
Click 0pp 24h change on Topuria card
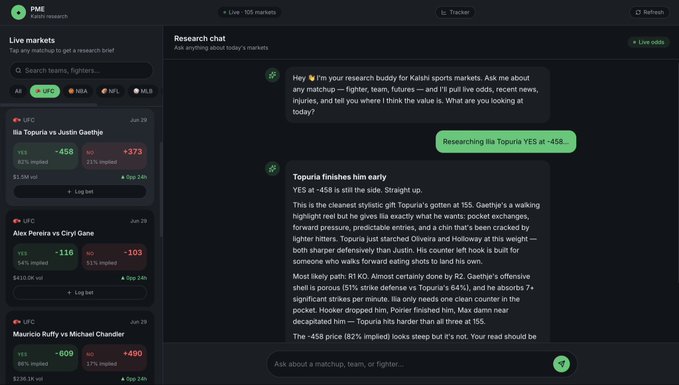click(x=134, y=177)
